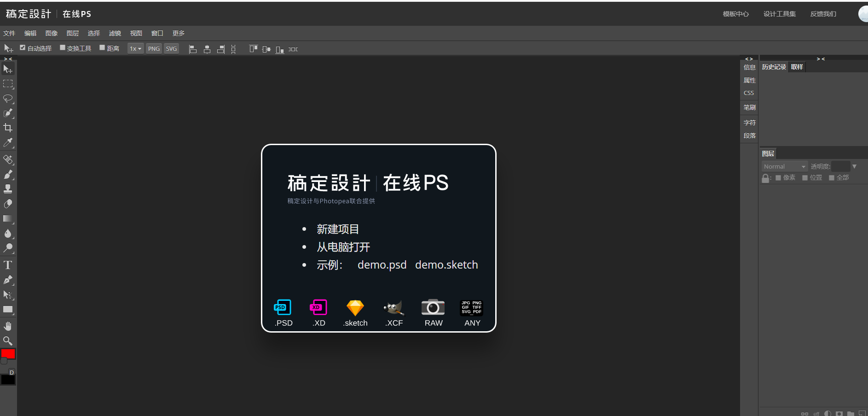
Task: Enable the 距离 checkbox
Action: click(x=102, y=47)
